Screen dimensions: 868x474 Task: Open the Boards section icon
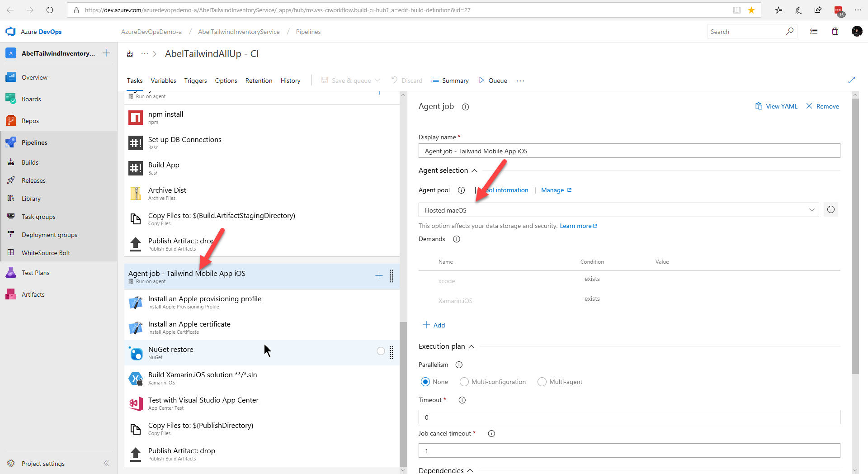(x=11, y=99)
